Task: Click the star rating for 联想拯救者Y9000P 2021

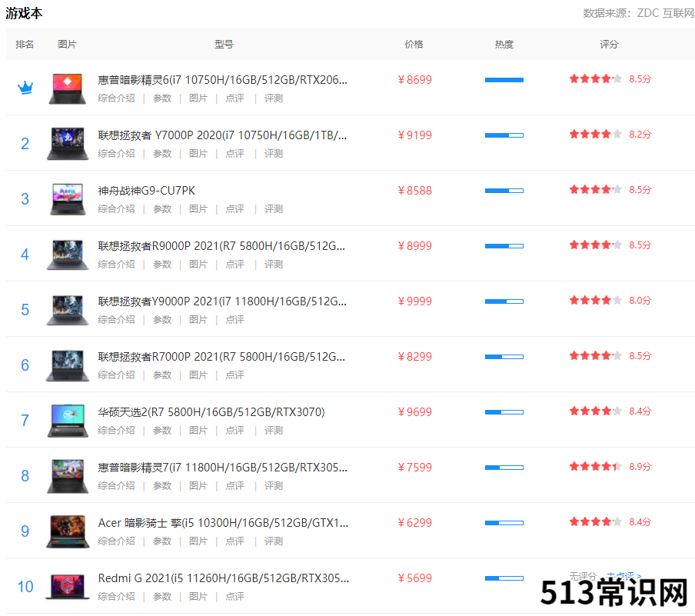Action: [595, 300]
